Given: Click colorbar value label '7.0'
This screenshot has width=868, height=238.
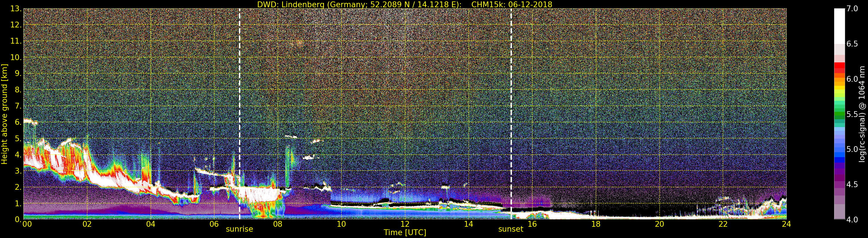Looking at the screenshot, I should click(852, 9).
